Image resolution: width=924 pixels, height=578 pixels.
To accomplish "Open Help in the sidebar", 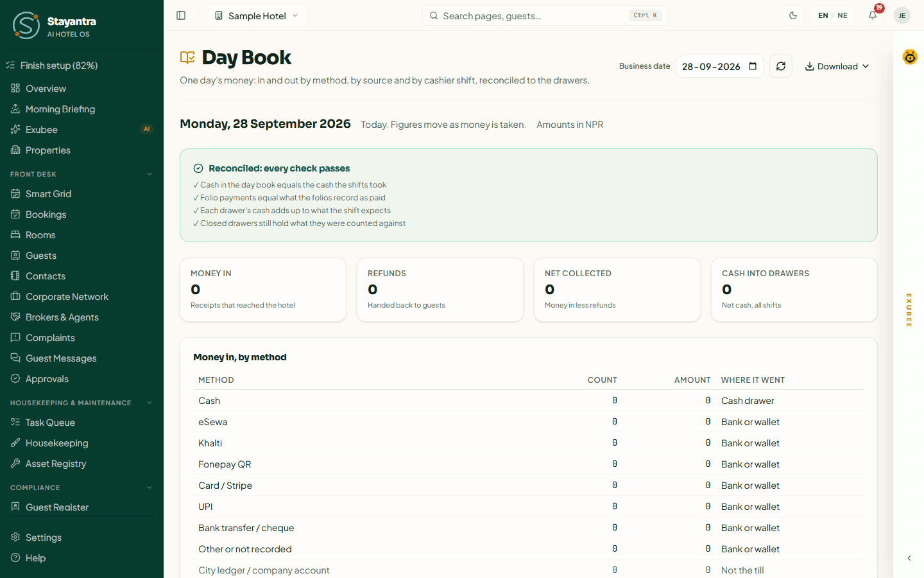I will pos(81,558).
